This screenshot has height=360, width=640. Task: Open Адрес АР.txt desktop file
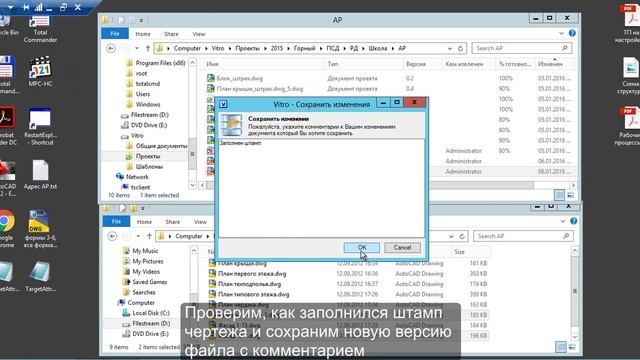coord(40,175)
